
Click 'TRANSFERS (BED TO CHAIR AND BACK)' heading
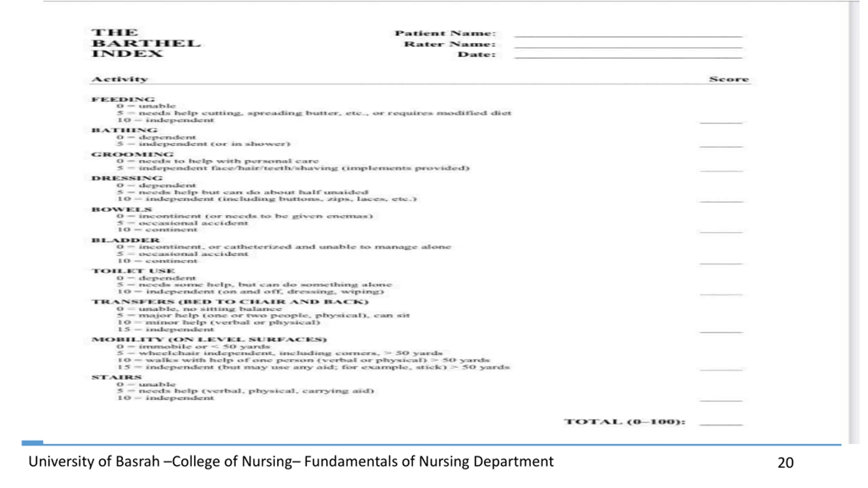[x=230, y=302]
